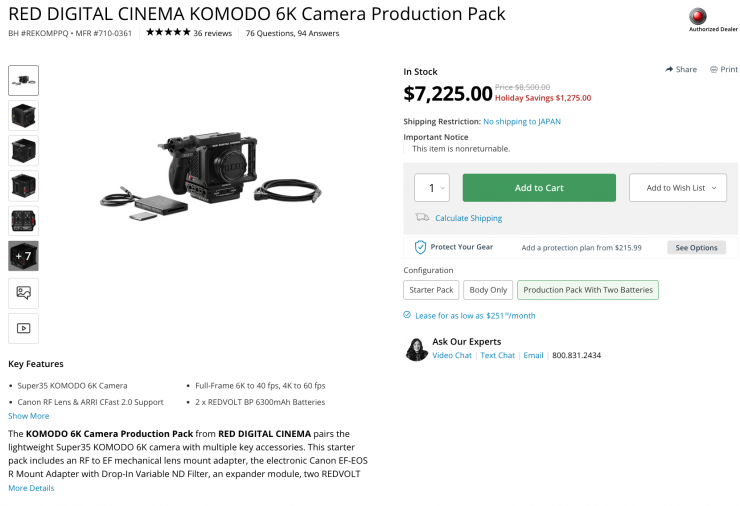740x506 pixels.
Task: Open 76 Questions, 94 Answers link
Action: [x=292, y=33]
